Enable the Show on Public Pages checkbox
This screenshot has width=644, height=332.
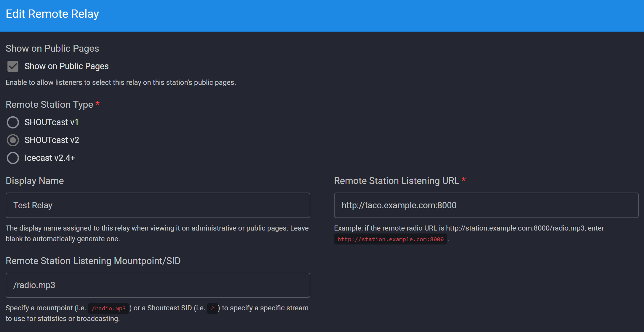point(12,66)
